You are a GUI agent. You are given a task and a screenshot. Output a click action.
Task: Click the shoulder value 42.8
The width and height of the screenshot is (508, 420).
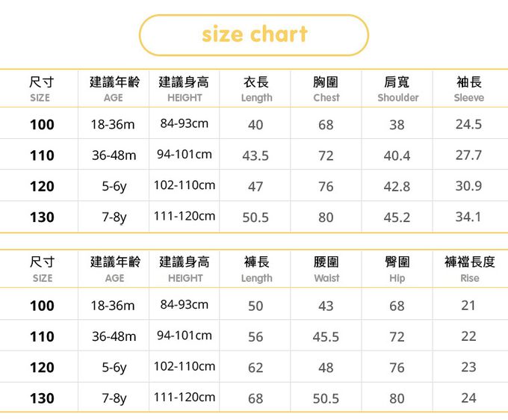[397, 187]
